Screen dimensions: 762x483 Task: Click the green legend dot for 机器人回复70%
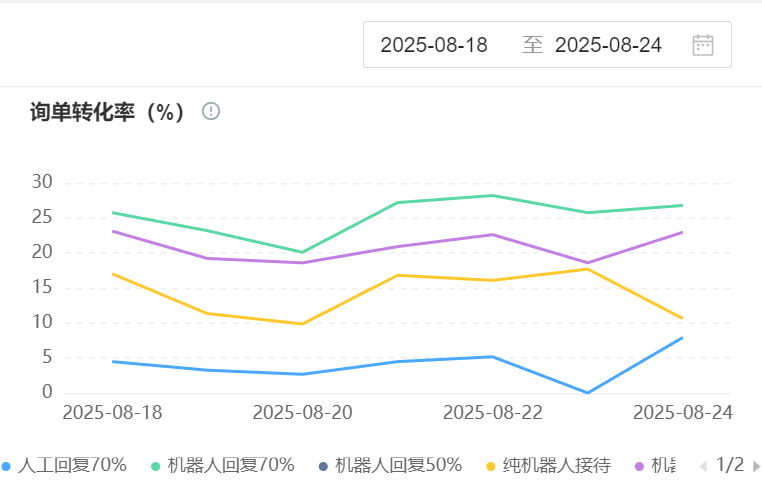[156, 466]
